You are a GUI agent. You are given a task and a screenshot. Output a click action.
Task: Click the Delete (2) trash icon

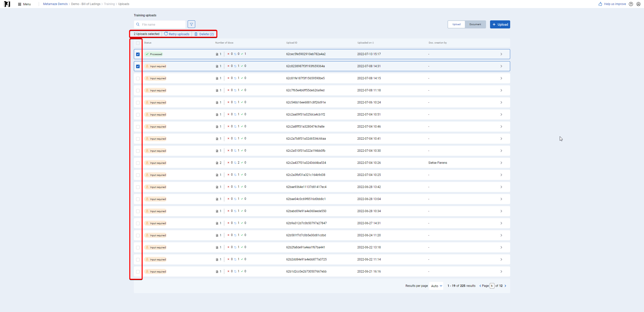[196, 34]
